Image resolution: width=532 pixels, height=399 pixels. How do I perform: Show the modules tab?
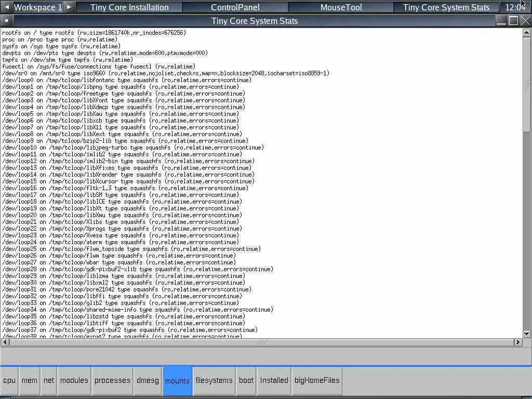click(x=74, y=381)
